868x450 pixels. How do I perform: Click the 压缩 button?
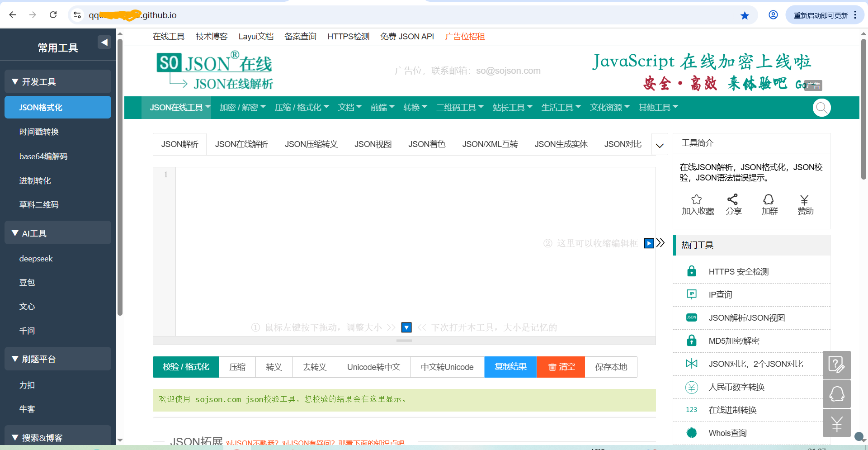pos(237,367)
